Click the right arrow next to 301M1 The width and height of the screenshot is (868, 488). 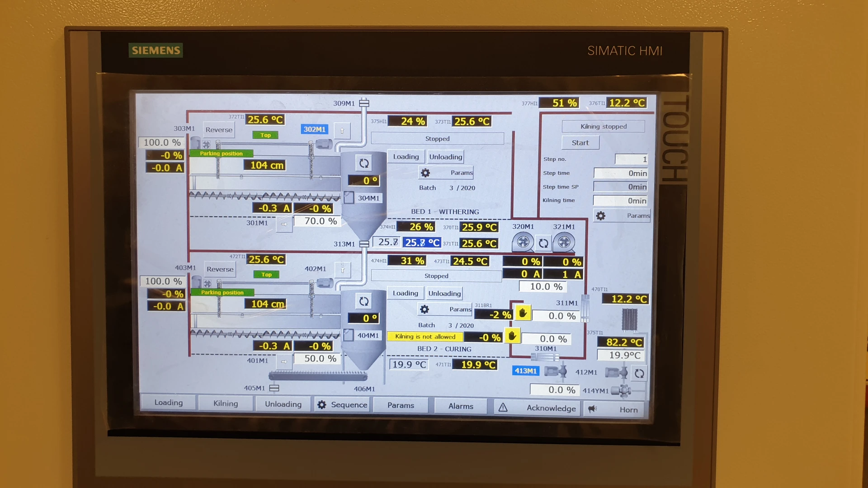(x=284, y=224)
